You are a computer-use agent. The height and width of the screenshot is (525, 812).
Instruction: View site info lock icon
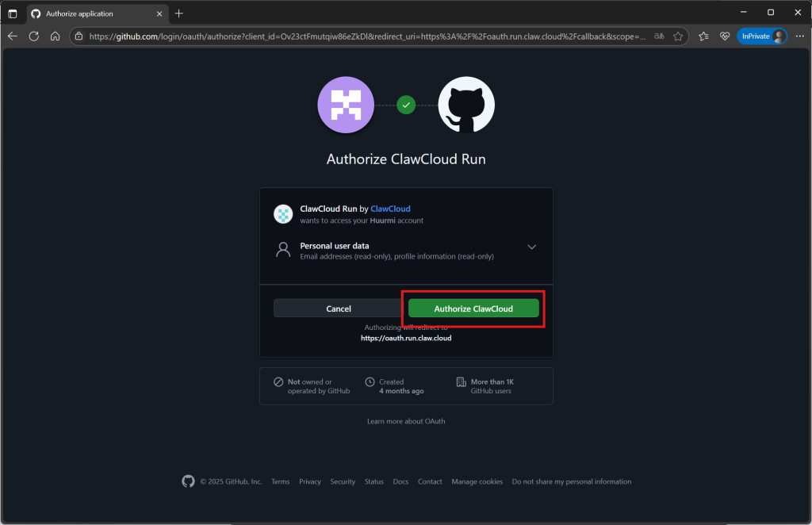pyautogui.click(x=79, y=36)
